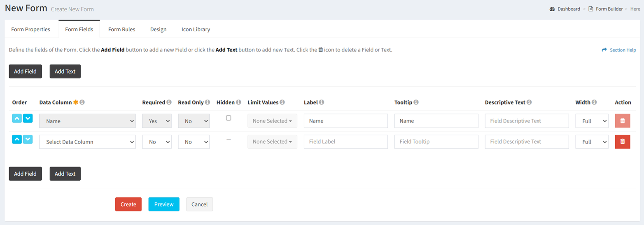Screen dimensions: 644x225
Task: Open Read Only dropdown in Name row
Action: coord(194,121)
